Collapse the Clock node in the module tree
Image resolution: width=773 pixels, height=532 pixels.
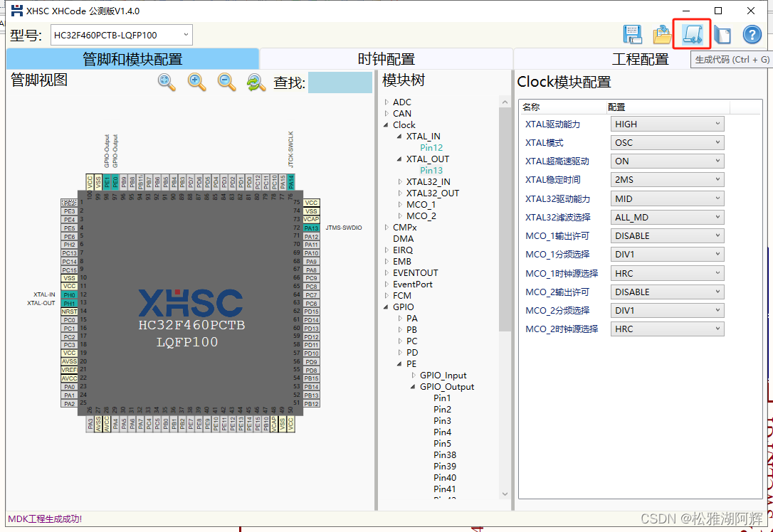tap(385, 124)
